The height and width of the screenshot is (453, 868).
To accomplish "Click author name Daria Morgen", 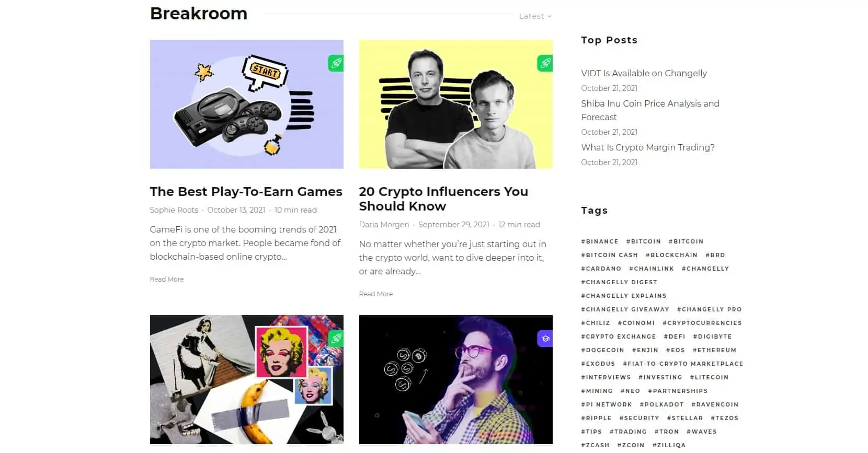I will (384, 225).
